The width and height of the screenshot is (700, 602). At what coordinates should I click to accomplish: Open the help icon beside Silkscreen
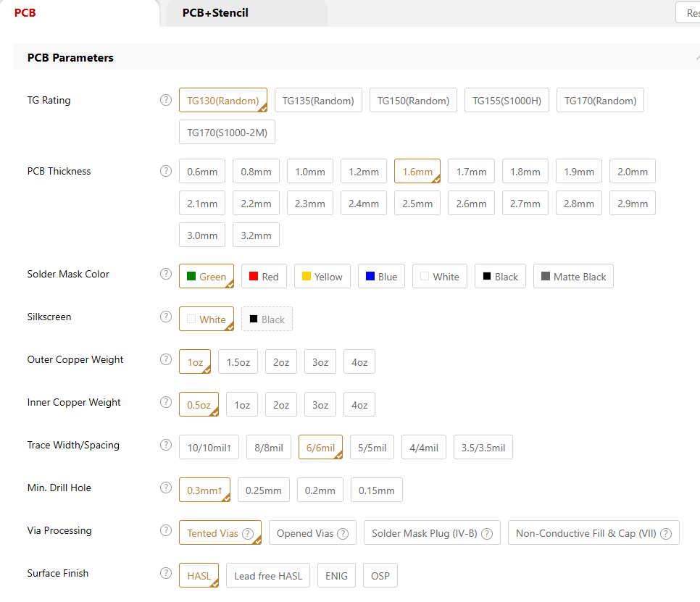pos(166,317)
